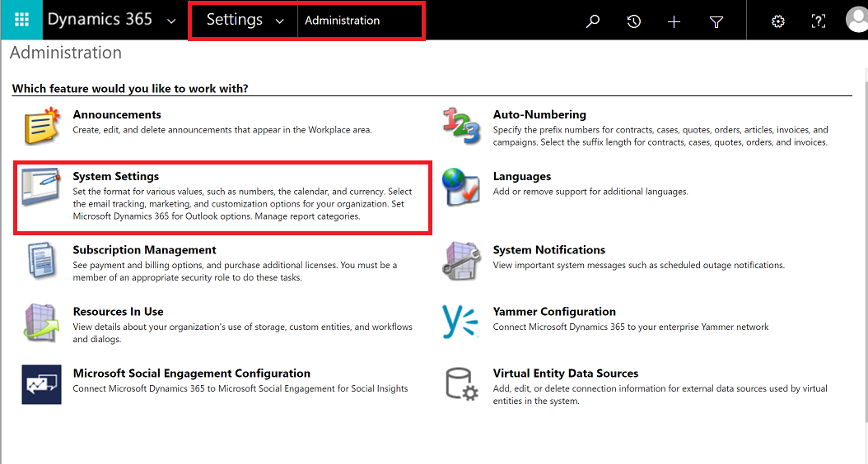
Task: Click the System Settings icon
Action: (41, 188)
